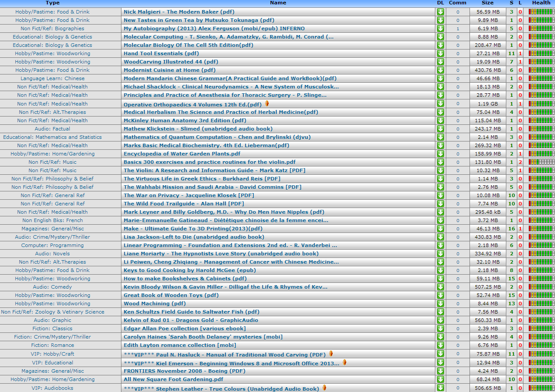This screenshot has width=555, height=392.
Task: Download McKinley Human Anatomy 3rd Edition
Action: [440, 120]
